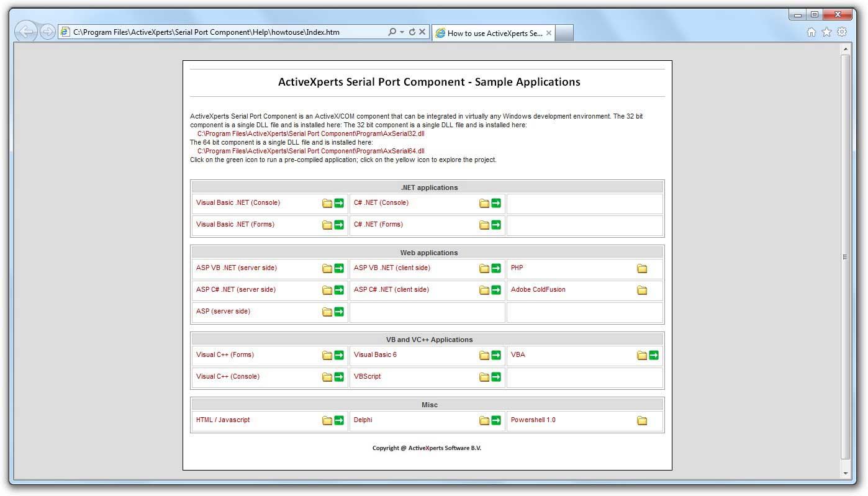Select the How to use ActiveXperts tab

click(494, 34)
